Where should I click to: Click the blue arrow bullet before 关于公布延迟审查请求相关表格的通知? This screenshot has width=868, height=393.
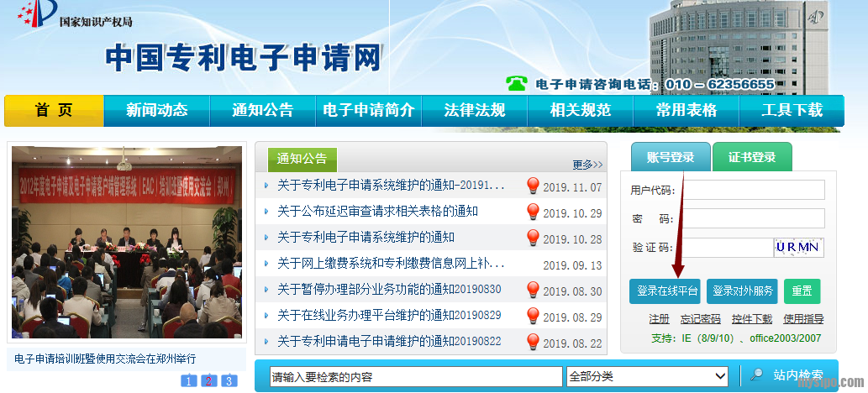click(266, 212)
